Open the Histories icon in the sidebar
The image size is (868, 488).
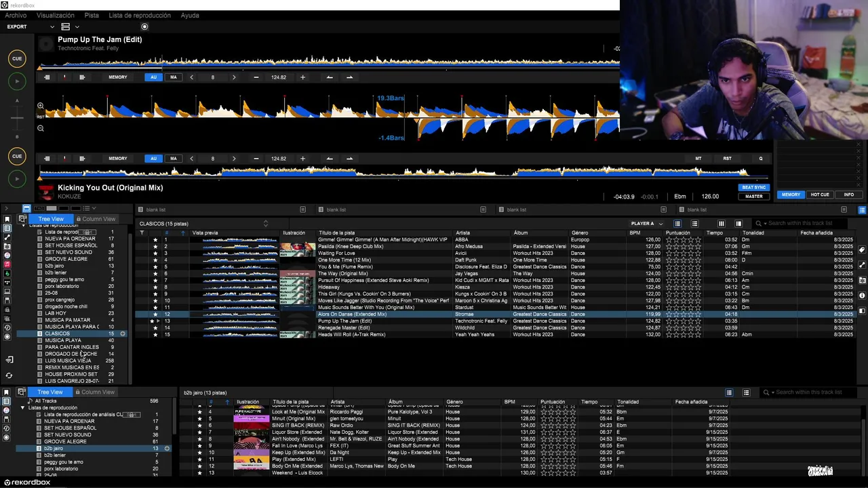[x=7, y=327]
